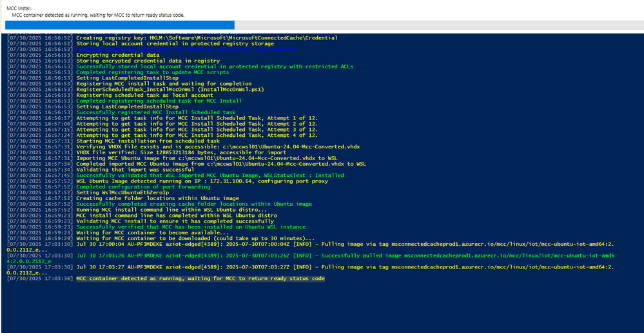Click 'Storing local account credential in protected registry storage'
644x333 pixels.
175,44
